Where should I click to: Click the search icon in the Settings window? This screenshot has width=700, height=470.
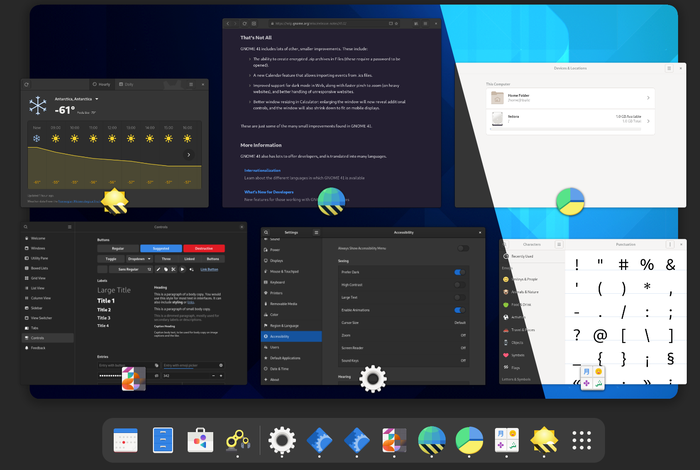pyautogui.click(x=266, y=233)
